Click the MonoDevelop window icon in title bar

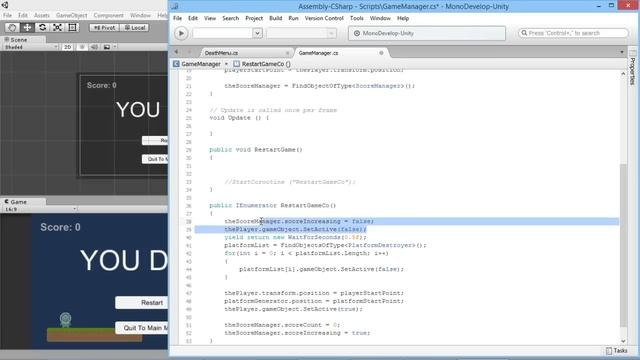point(175,6)
